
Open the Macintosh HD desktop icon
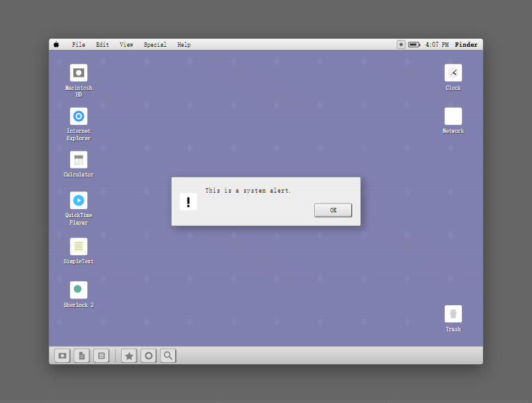pyautogui.click(x=79, y=73)
